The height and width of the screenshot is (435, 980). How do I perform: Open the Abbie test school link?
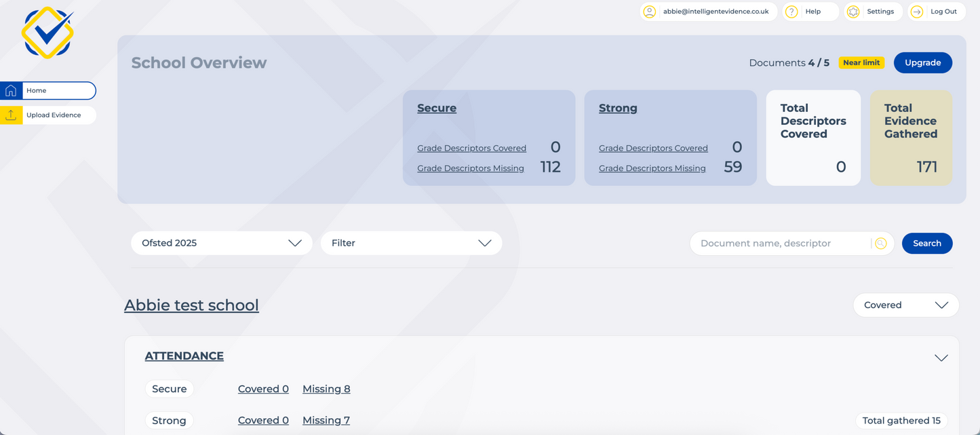(191, 305)
